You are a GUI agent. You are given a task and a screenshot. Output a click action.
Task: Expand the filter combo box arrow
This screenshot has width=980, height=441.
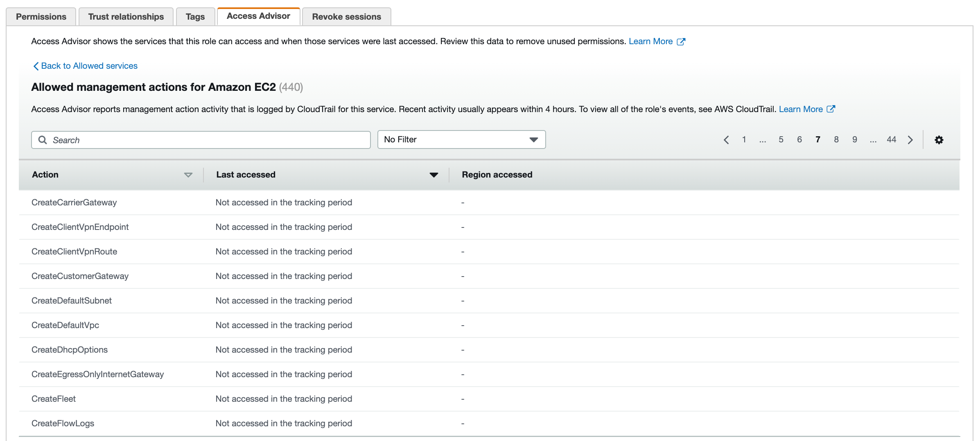pyautogui.click(x=533, y=139)
